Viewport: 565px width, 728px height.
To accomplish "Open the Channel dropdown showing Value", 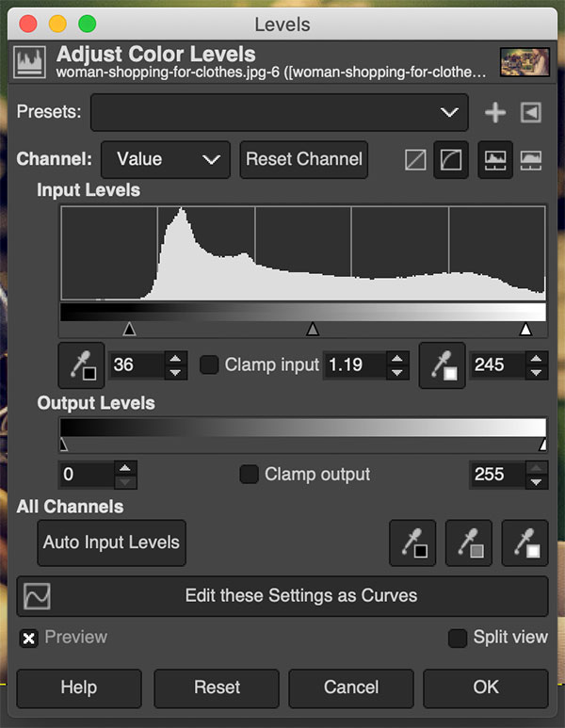I will [165, 160].
